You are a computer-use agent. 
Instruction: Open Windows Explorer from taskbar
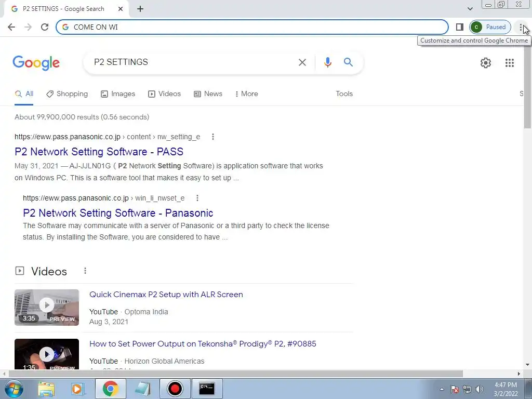tap(46, 389)
